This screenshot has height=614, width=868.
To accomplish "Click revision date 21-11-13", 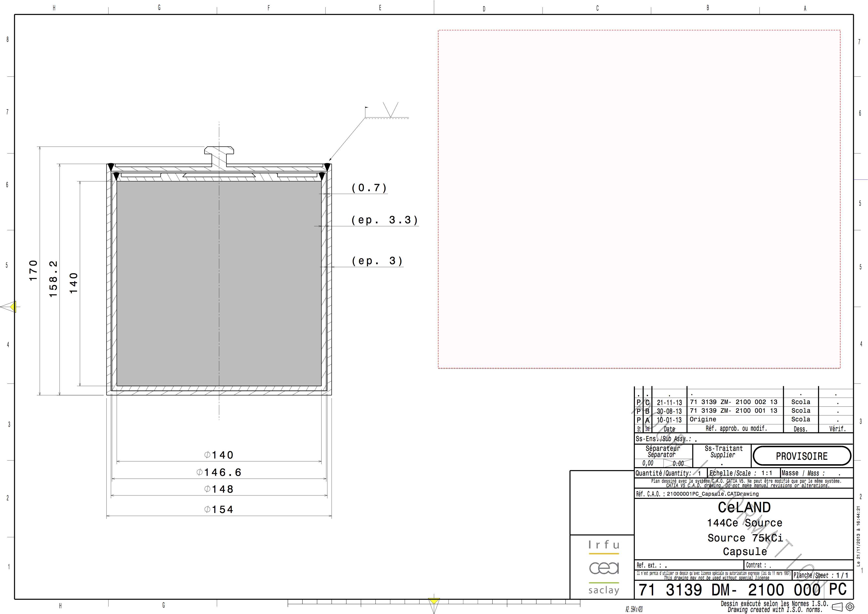I will (x=669, y=403).
